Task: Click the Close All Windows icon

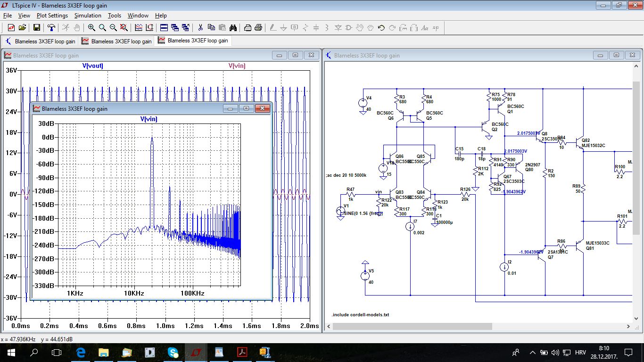Action: [x=185, y=28]
